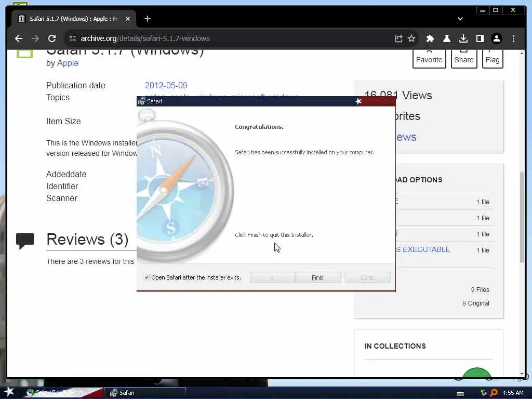The width and height of the screenshot is (532, 399).
Task: Click the star button on Safari installer title bar
Action: 358,101
